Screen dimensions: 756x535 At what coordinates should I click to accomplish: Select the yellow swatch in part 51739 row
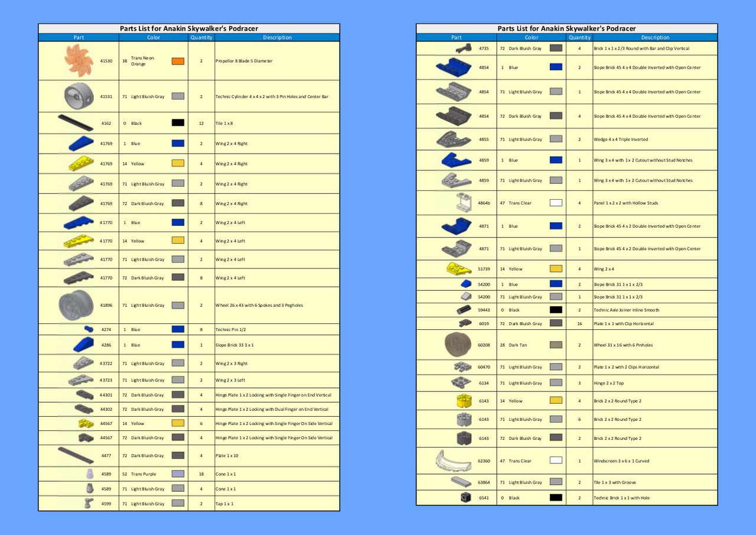tap(556, 268)
